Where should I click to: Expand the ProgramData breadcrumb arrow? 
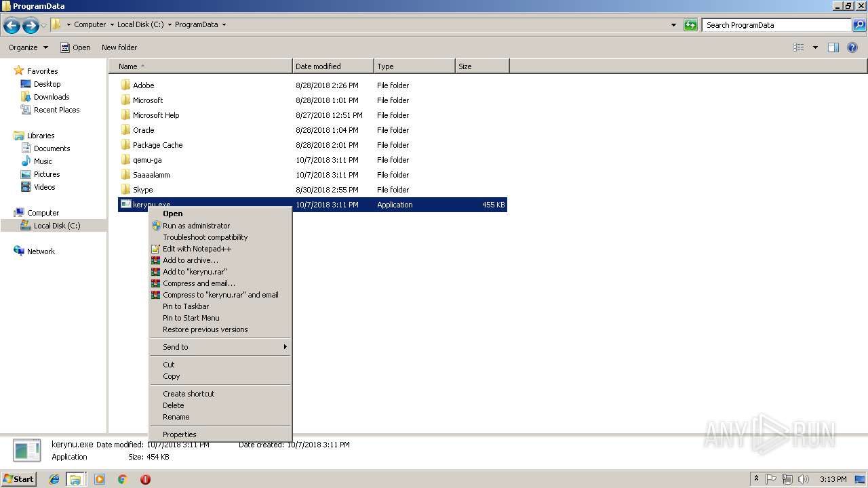224,25
